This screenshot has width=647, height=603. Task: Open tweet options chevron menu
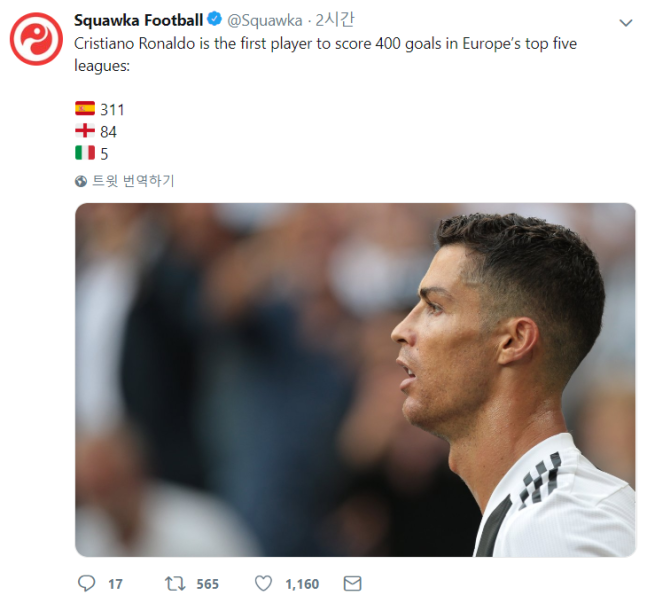(626, 23)
